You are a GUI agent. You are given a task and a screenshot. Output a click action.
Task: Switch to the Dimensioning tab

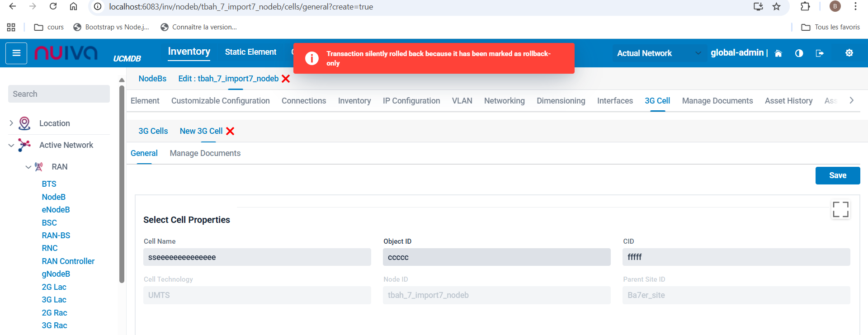tap(561, 101)
